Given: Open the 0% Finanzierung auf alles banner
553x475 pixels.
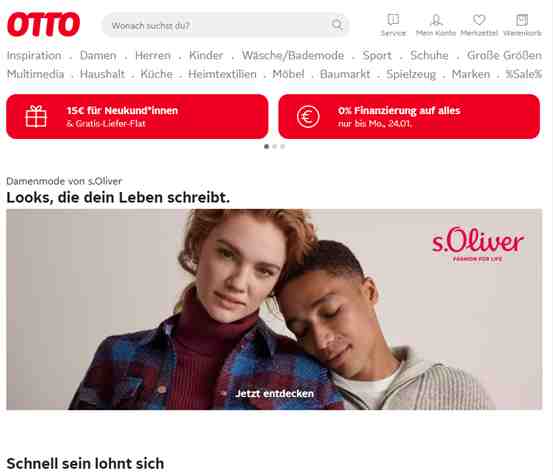Looking at the screenshot, I should pos(409,116).
